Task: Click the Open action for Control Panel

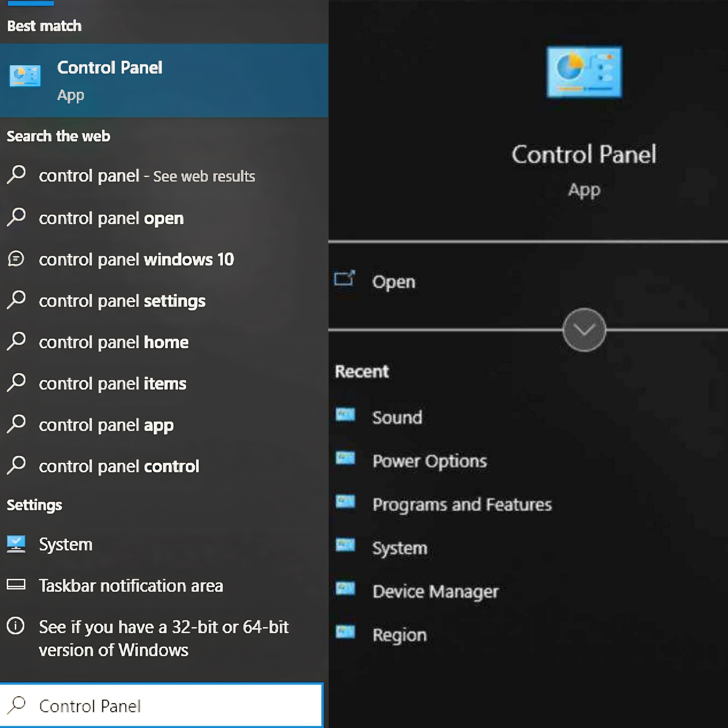Action: click(x=393, y=281)
